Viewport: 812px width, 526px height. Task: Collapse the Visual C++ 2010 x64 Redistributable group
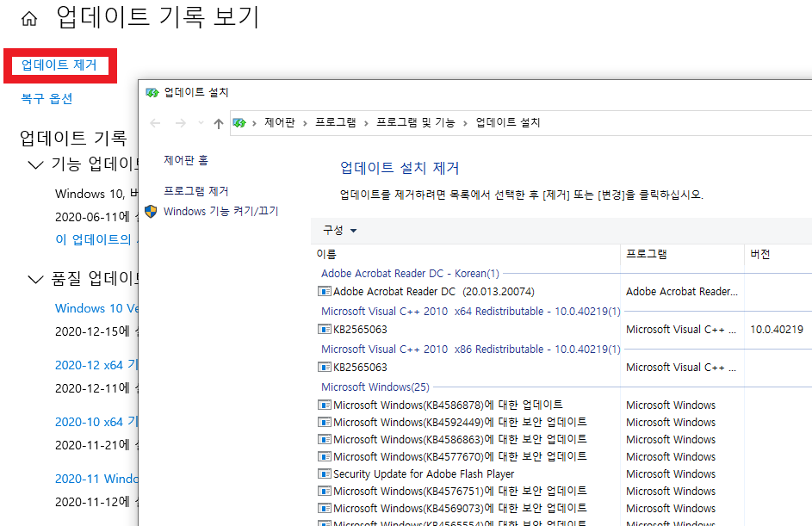point(471,311)
